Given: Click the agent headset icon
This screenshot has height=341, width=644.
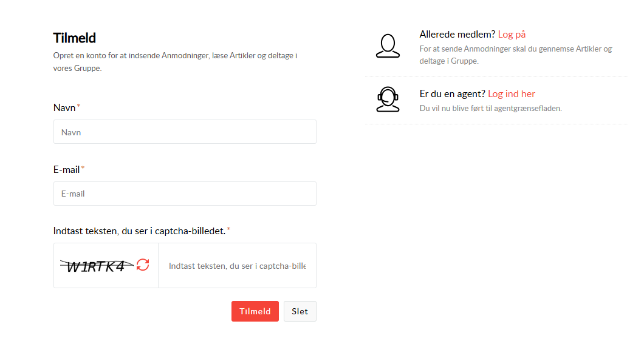Looking at the screenshot, I should 388,100.
